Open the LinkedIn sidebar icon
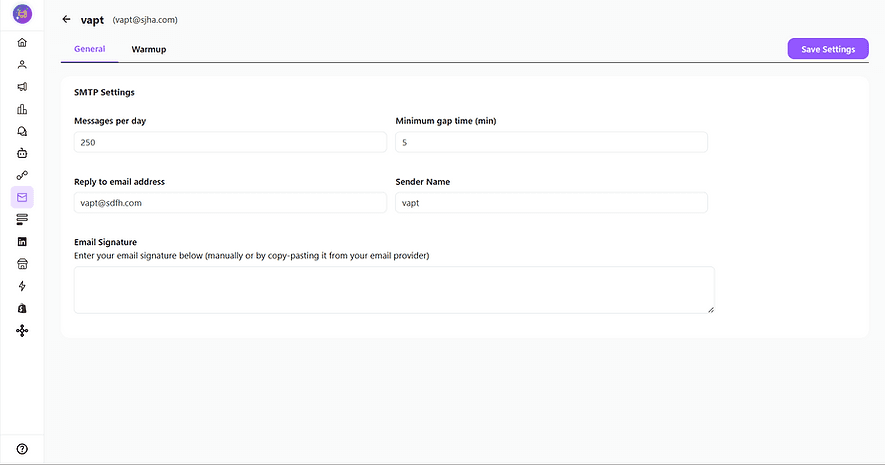The height and width of the screenshot is (465, 885). pos(22,242)
